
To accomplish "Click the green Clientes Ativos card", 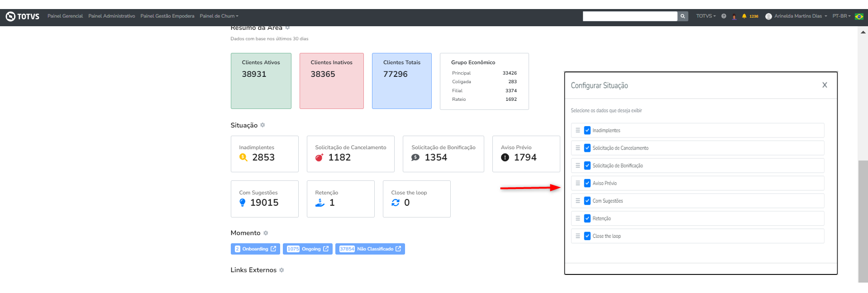I will click(x=261, y=81).
